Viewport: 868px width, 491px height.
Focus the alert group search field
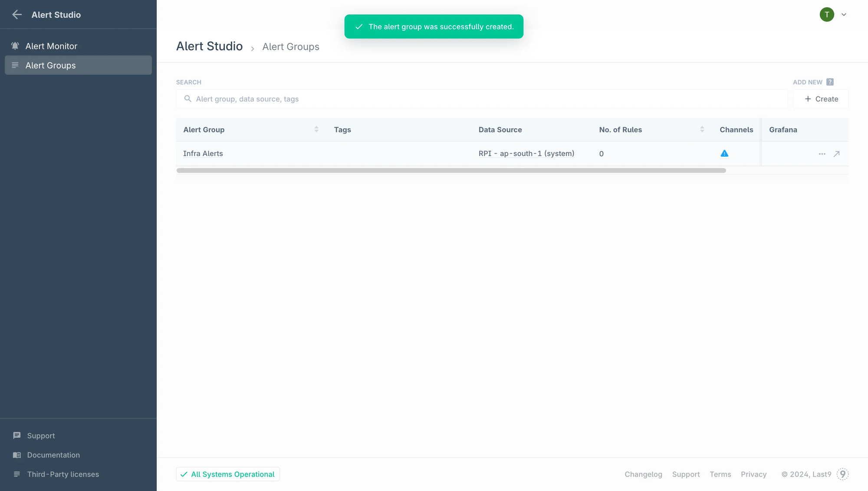tap(482, 99)
